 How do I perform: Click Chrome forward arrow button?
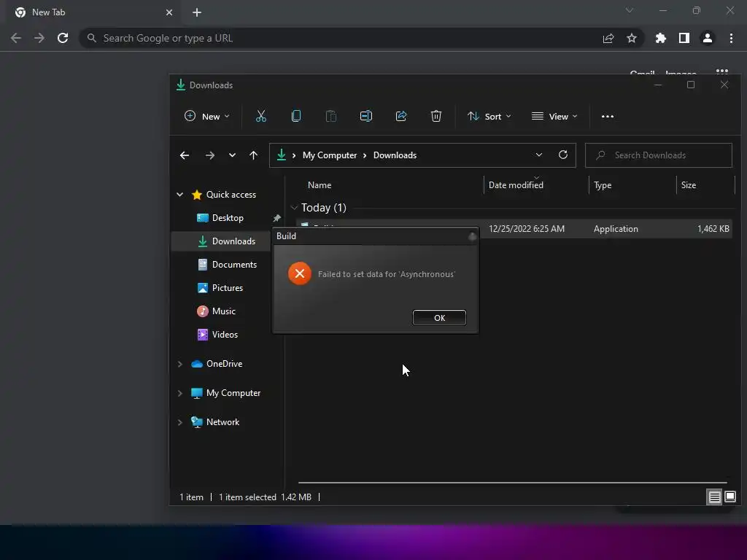click(39, 38)
